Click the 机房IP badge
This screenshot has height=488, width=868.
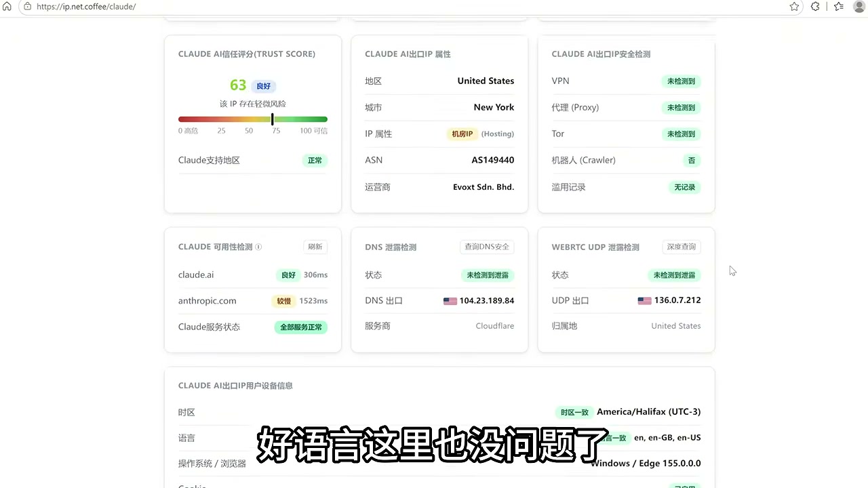click(462, 134)
